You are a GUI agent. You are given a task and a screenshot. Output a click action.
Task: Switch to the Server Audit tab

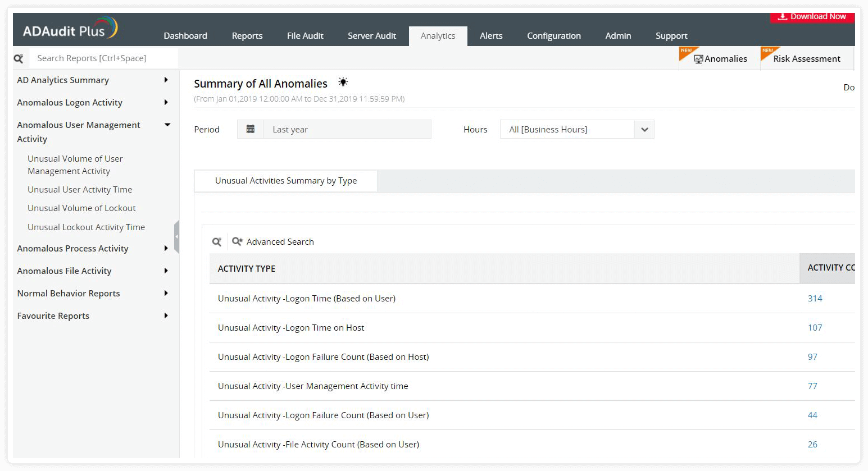click(x=372, y=36)
